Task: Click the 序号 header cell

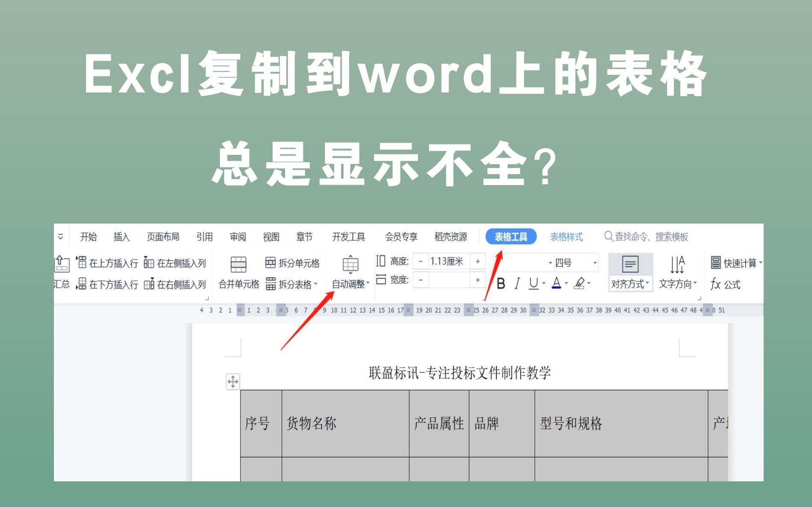Action: (x=261, y=423)
